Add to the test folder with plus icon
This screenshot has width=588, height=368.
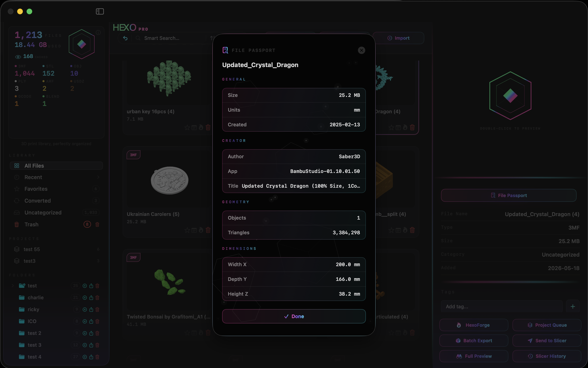pyautogui.click(x=85, y=286)
